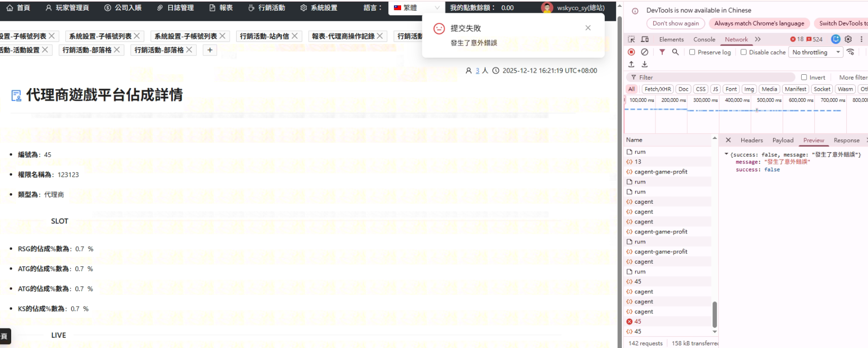Image resolution: width=868 pixels, height=348 pixels.
Task: Stop recording network log
Action: click(x=631, y=52)
